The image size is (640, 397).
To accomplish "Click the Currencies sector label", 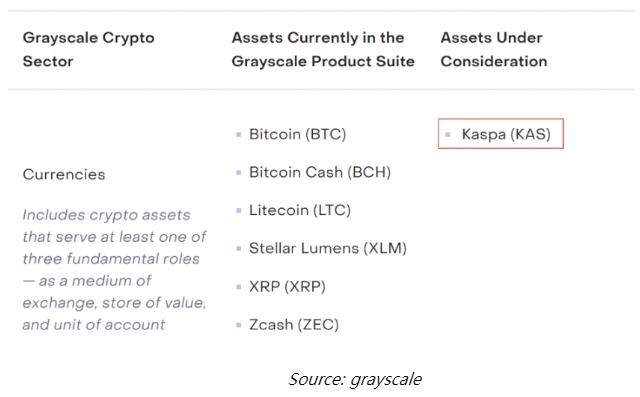I will click(64, 175).
